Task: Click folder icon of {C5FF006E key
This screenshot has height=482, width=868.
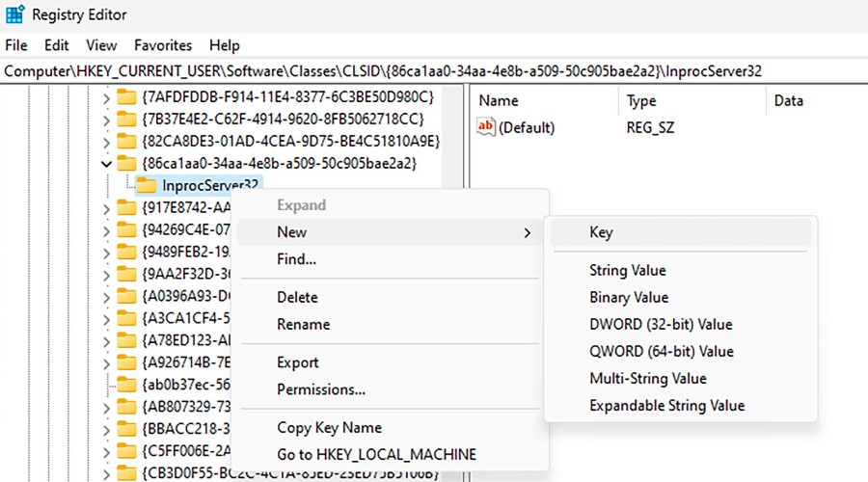Action: [126, 451]
